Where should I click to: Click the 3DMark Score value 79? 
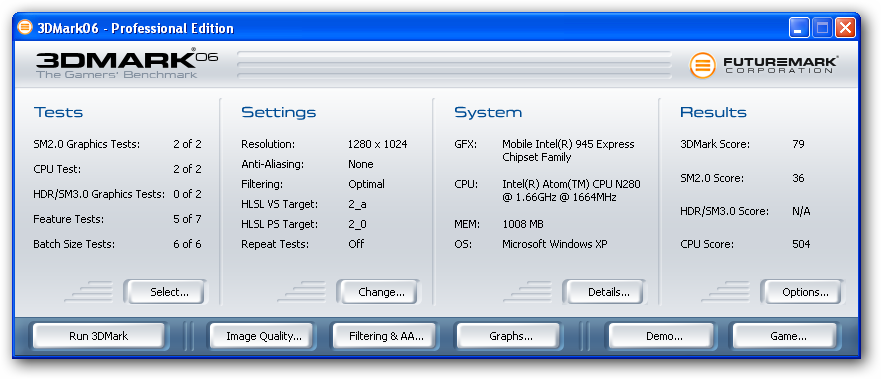[798, 144]
